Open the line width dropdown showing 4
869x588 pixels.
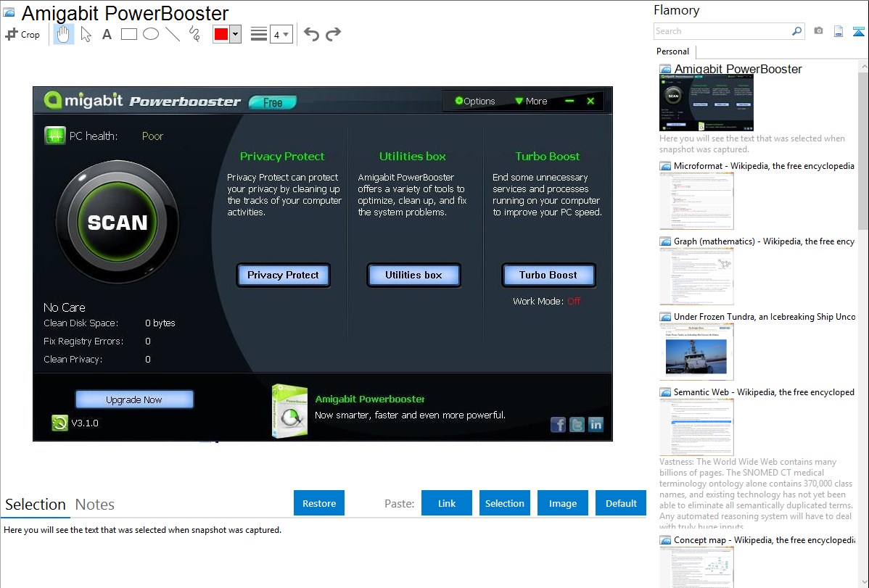[x=281, y=34]
